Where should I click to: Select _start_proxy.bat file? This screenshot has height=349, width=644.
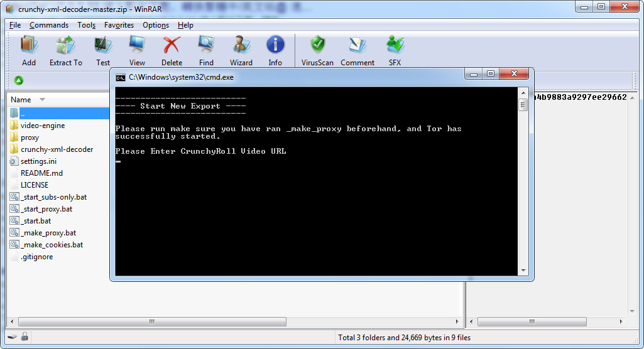pyautogui.click(x=46, y=209)
